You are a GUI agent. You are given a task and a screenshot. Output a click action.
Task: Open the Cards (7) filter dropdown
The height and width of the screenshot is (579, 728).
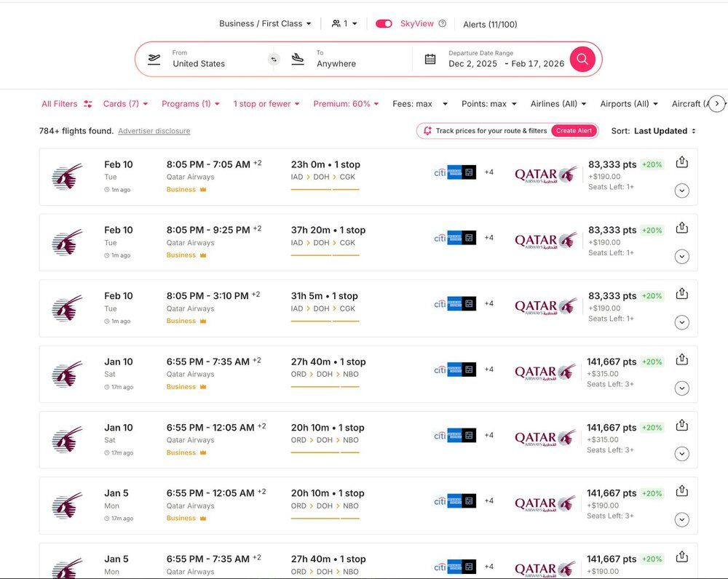click(125, 104)
